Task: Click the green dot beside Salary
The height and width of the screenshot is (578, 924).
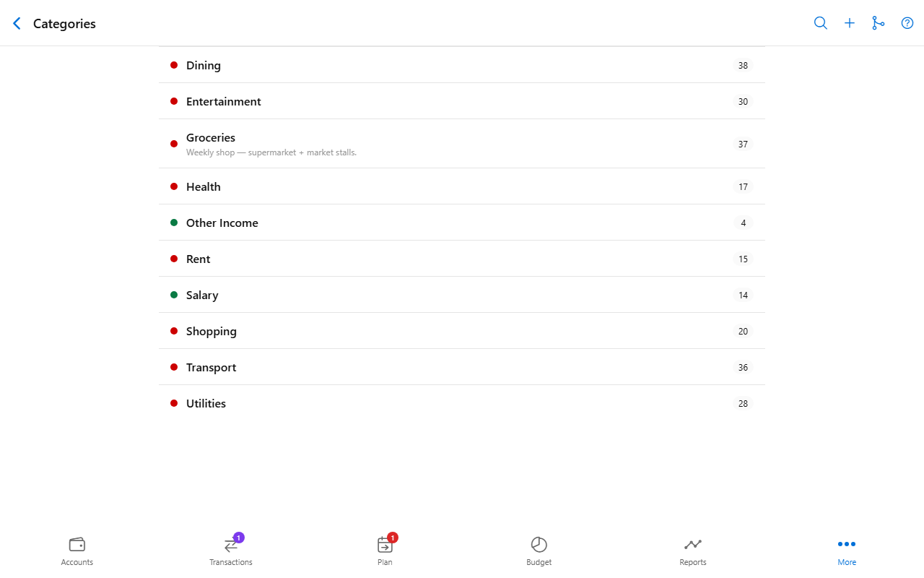Action: [174, 295]
